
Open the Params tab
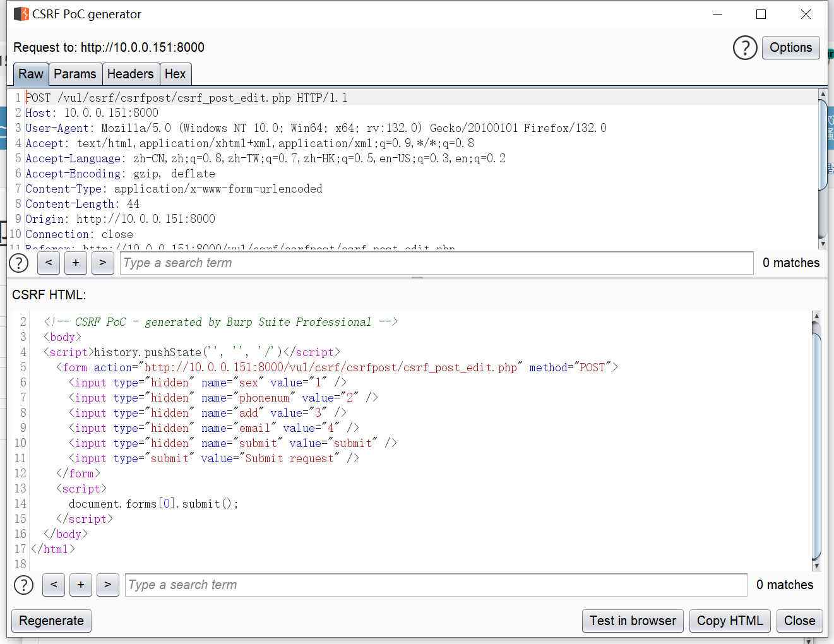point(75,74)
